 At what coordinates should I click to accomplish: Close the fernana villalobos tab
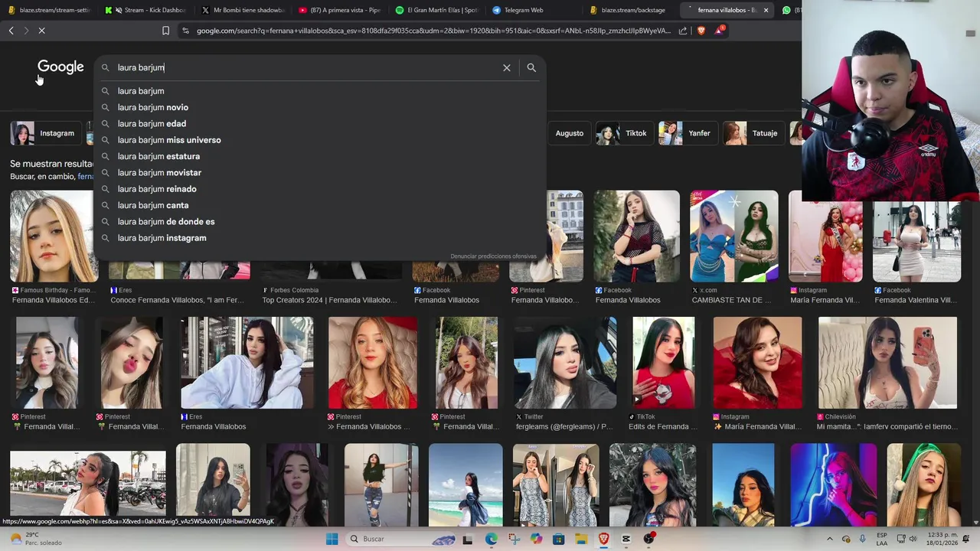click(766, 10)
